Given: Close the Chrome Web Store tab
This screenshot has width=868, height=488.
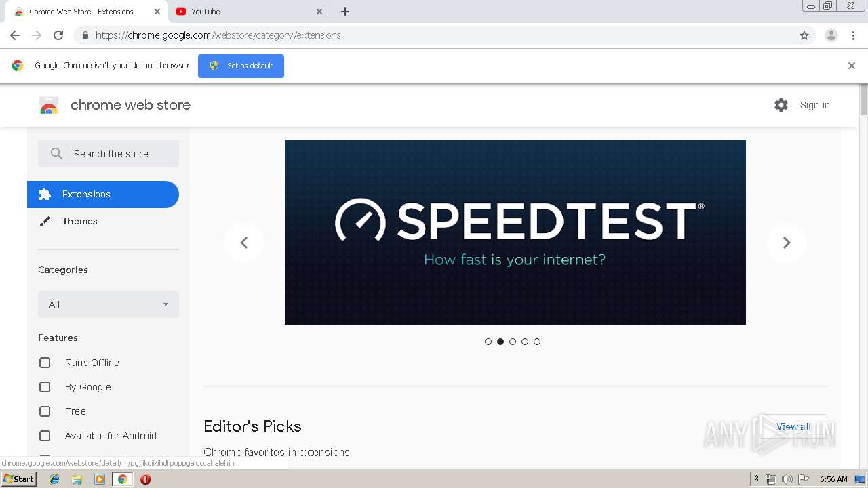Looking at the screenshot, I should pos(157,12).
